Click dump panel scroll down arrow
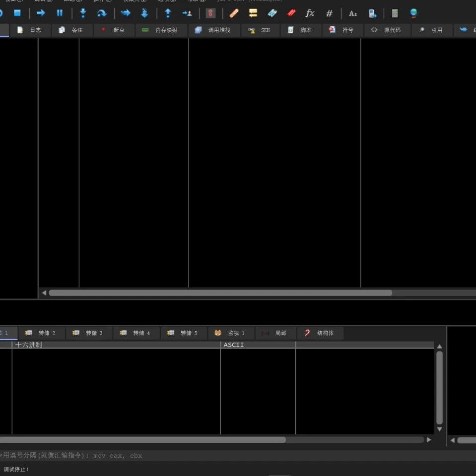The width and height of the screenshot is (476, 476). (440, 429)
